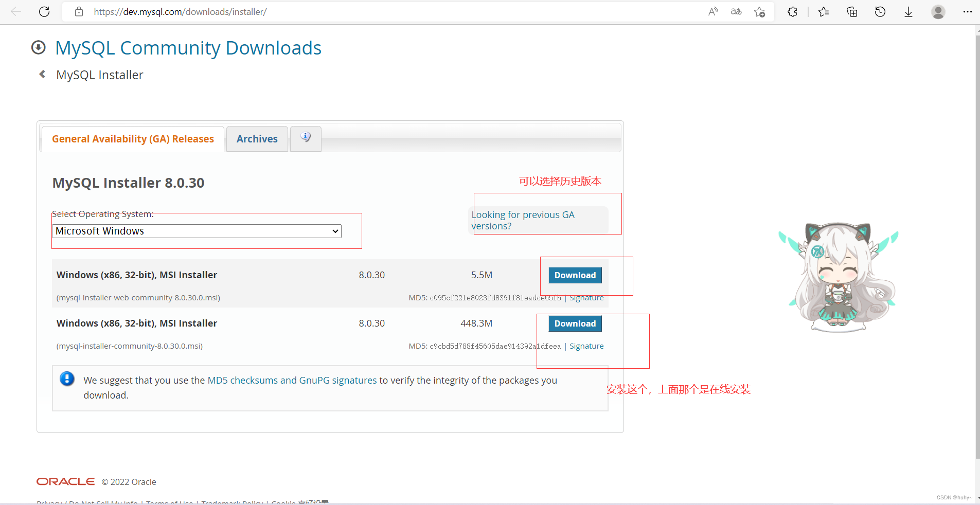
Task: Click the anime mascot character image
Action: pyautogui.click(x=839, y=278)
